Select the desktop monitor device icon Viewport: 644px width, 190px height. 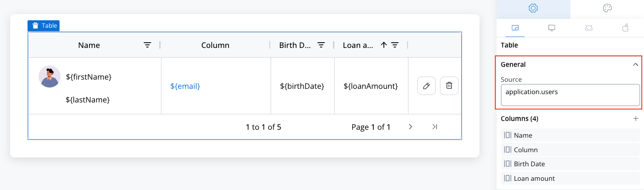point(552,28)
